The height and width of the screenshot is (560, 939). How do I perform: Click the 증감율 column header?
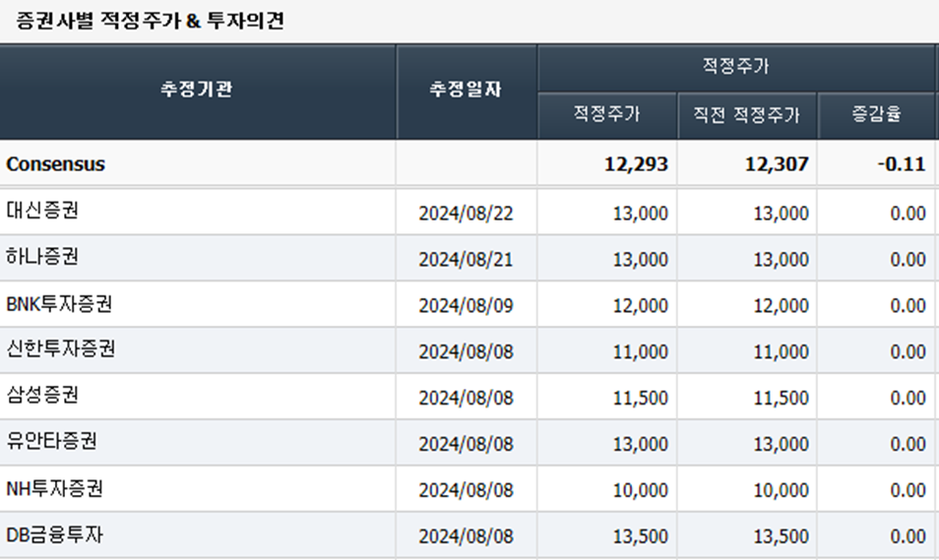click(x=876, y=113)
